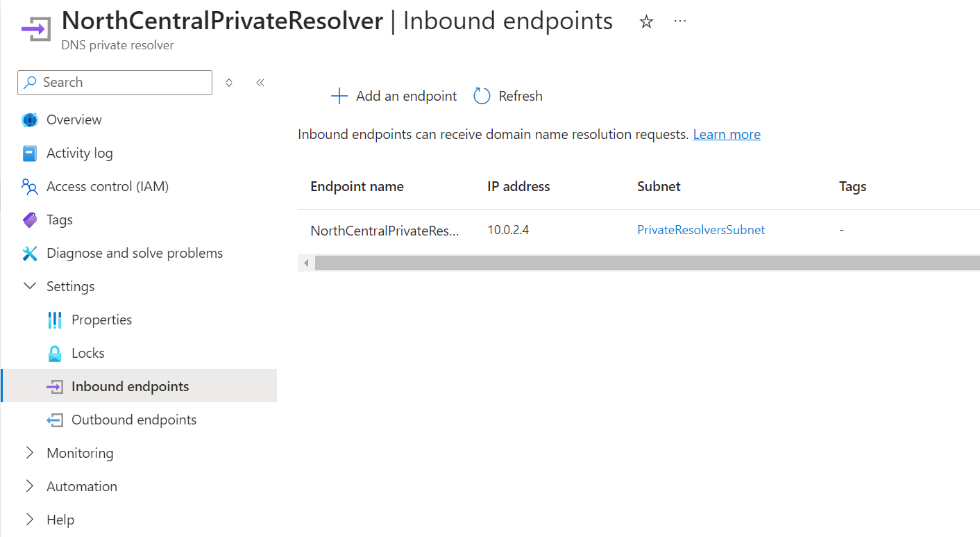Screen dimensions: 980x537
Task: Click the Inbound endpoints arrow icon
Action: (55, 386)
